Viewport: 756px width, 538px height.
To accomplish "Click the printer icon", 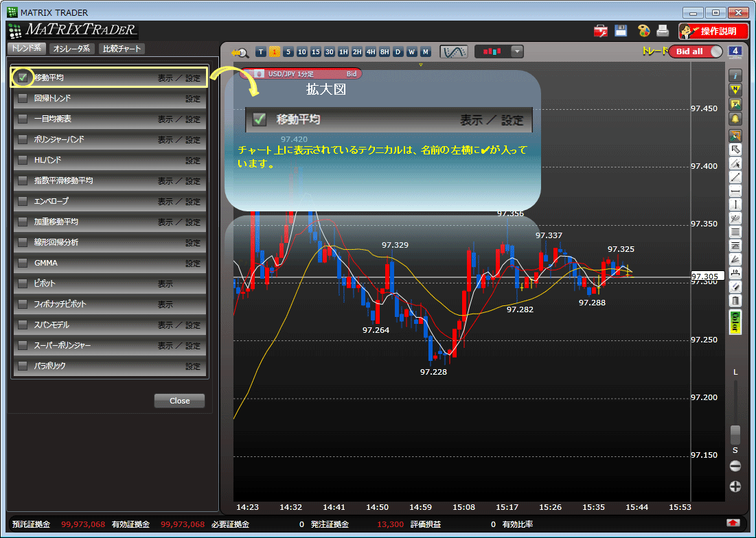I will pyautogui.click(x=663, y=31).
